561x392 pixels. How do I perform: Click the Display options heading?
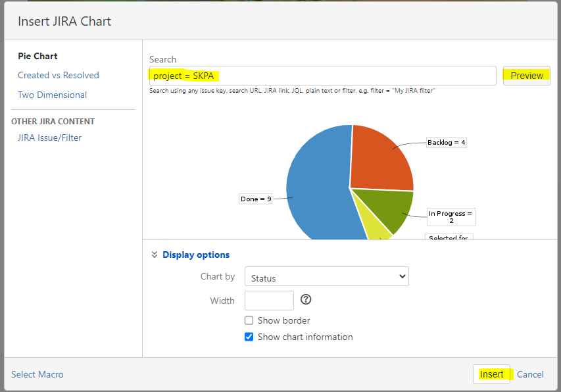196,255
